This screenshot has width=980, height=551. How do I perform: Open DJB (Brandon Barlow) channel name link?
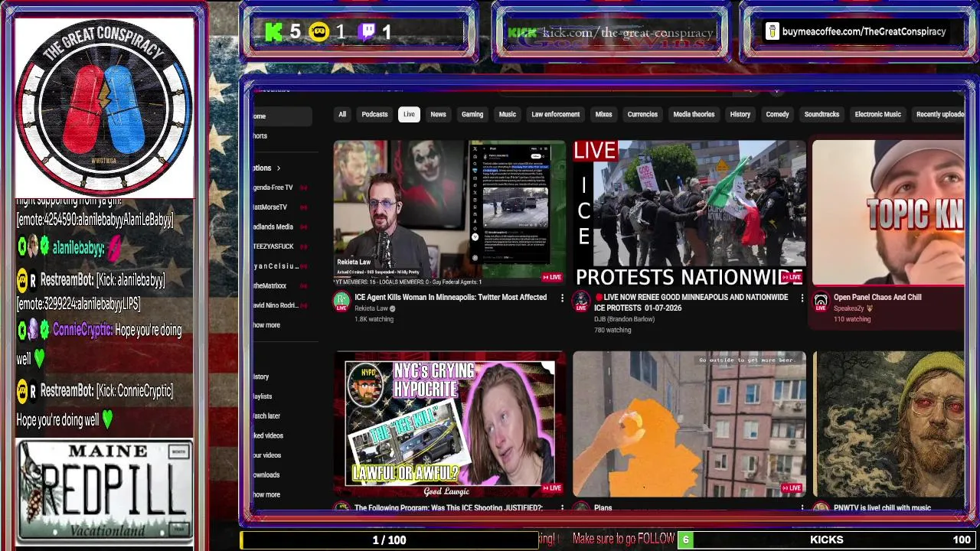tap(625, 319)
